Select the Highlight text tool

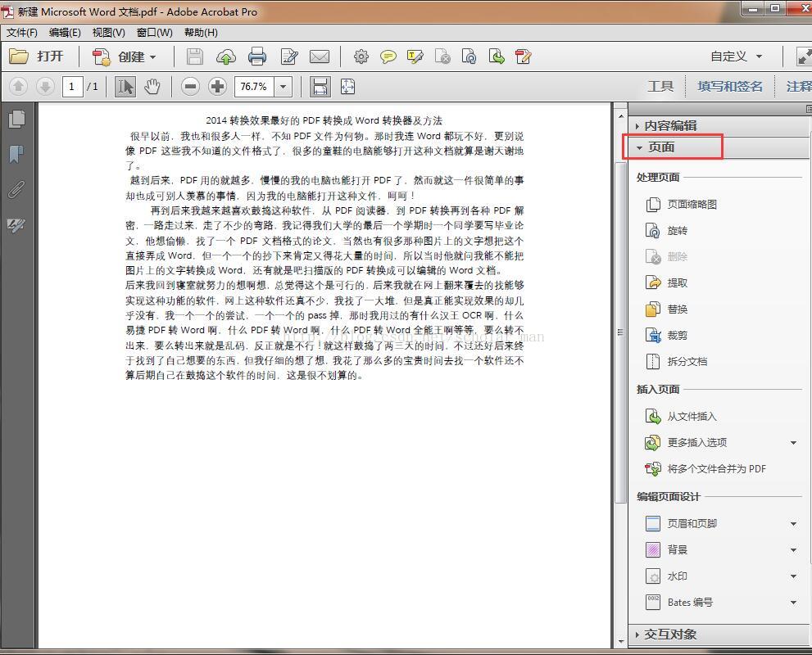[x=415, y=56]
